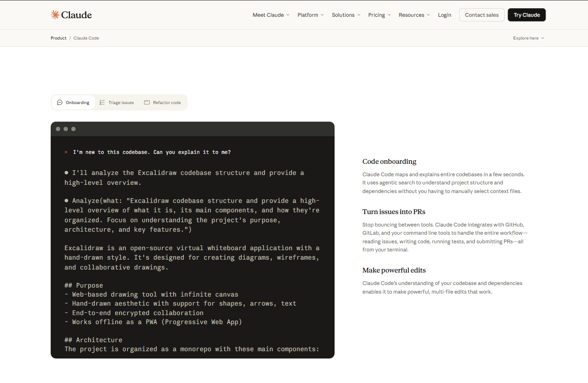Click the Try Claude button
The image size is (588, 383).
point(527,15)
